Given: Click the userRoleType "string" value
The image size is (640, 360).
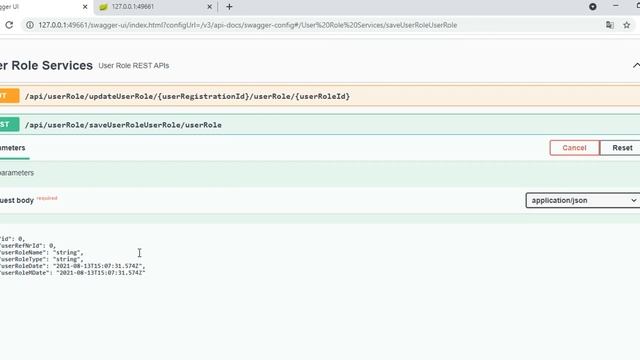Looking at the screenshot, I should click(x=67, y=259).
